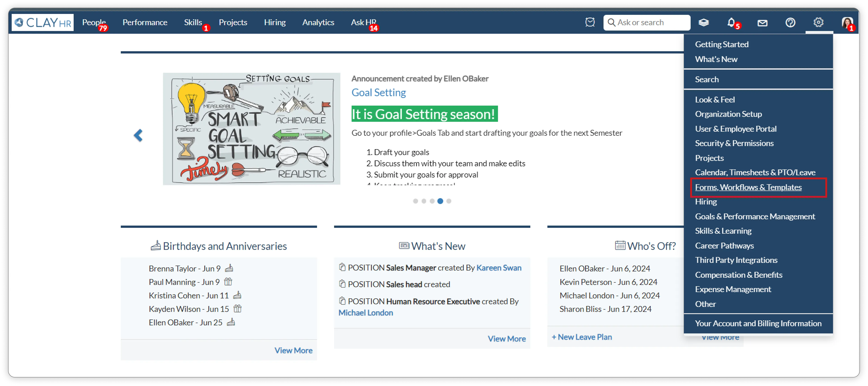Click the settings gear icon
The width and height of the screenshot is (868, 386).
tap(818, 22)
